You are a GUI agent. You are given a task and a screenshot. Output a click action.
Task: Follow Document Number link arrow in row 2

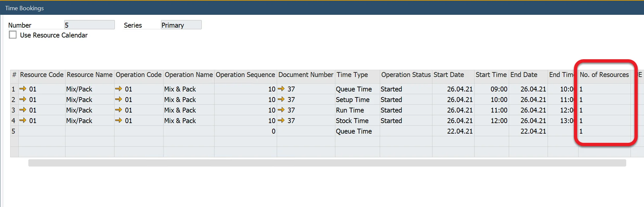pyautogui.click(x=281, y=99)
